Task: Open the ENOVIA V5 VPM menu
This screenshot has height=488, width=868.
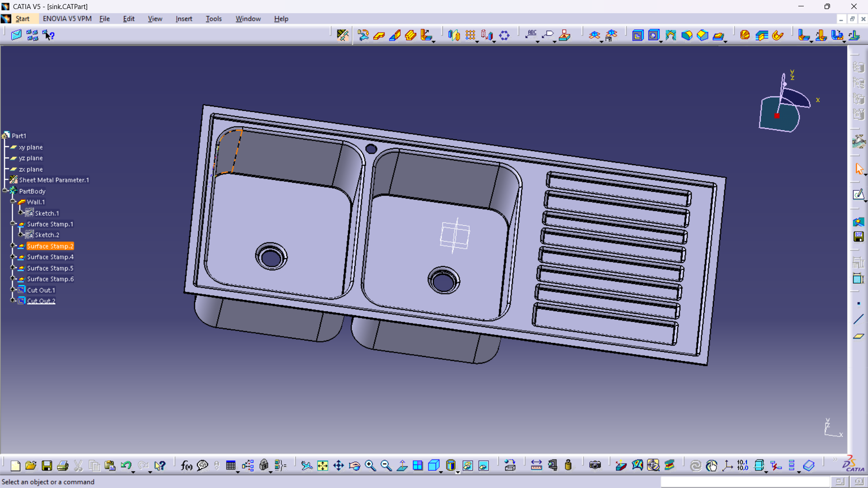Action: 67,19
